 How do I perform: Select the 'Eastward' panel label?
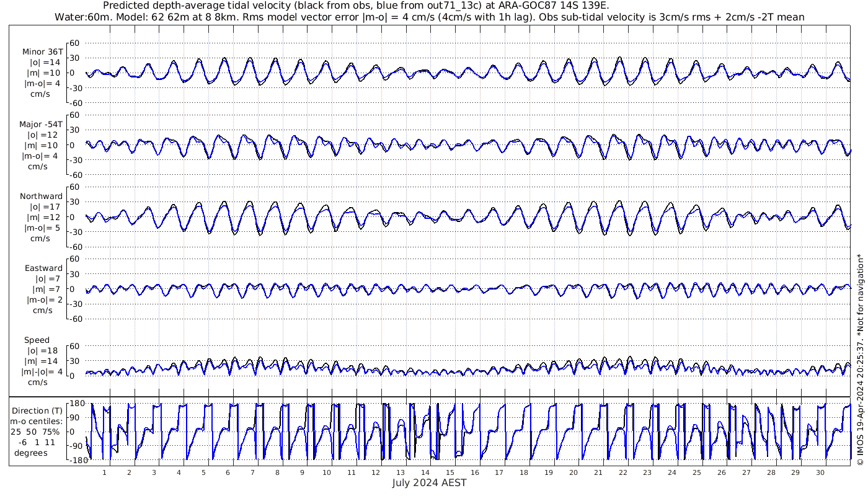[x=43, y=268]
